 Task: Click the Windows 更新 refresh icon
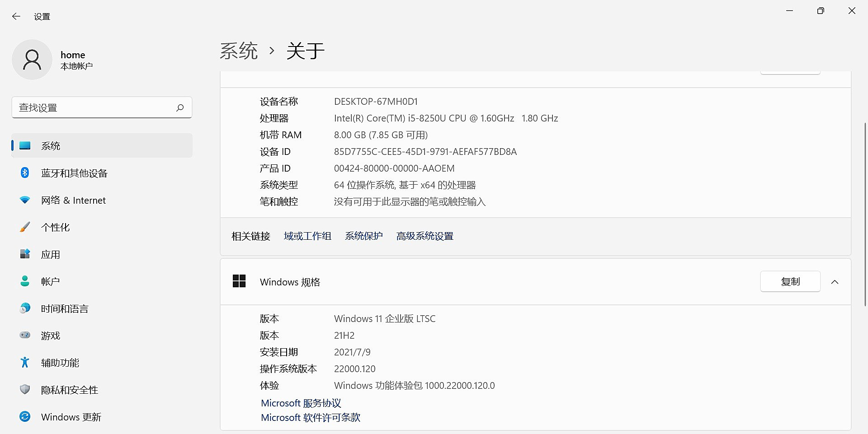25,416
